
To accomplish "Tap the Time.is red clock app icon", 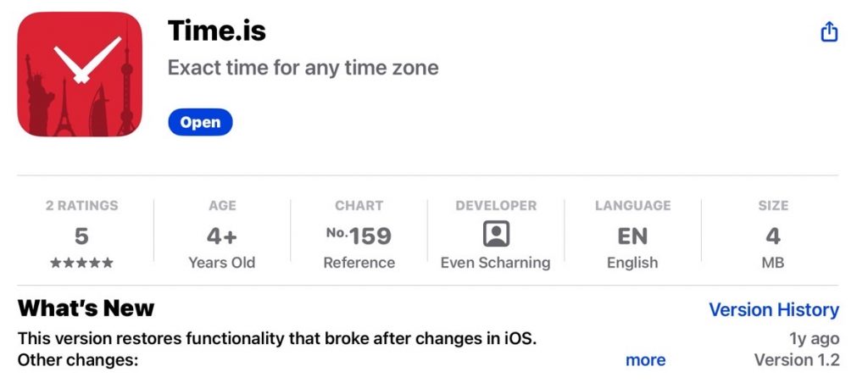I will (80, 75).
